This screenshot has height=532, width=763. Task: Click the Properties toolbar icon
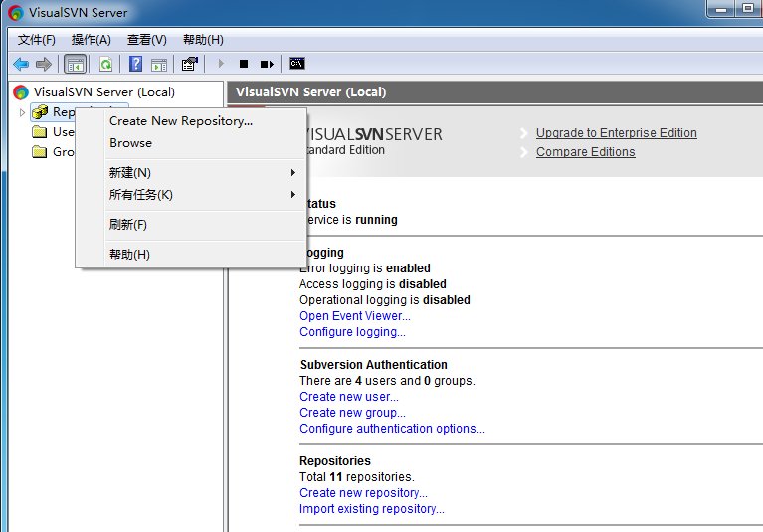point(189,64)
